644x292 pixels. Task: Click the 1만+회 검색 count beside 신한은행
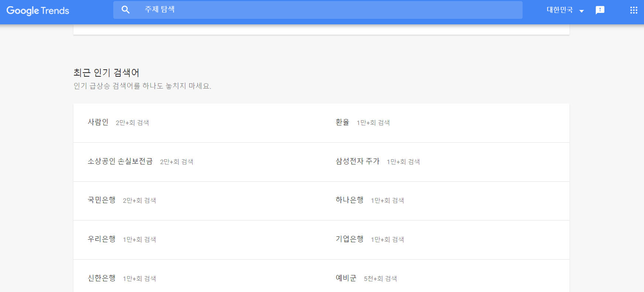point(140,279)
